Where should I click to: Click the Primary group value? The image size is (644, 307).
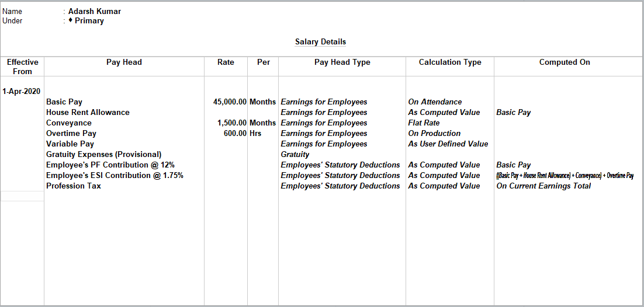[x=89, y=20]
